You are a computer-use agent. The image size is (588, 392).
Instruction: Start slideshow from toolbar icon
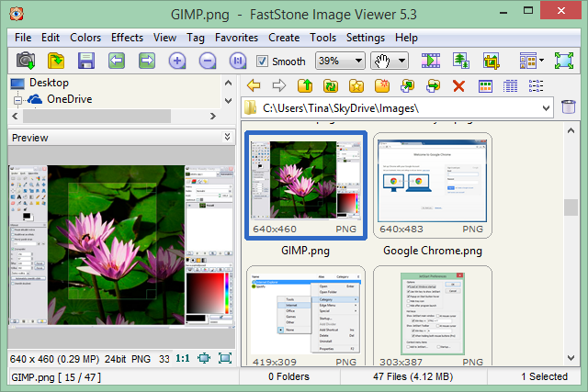coord(430,62)
